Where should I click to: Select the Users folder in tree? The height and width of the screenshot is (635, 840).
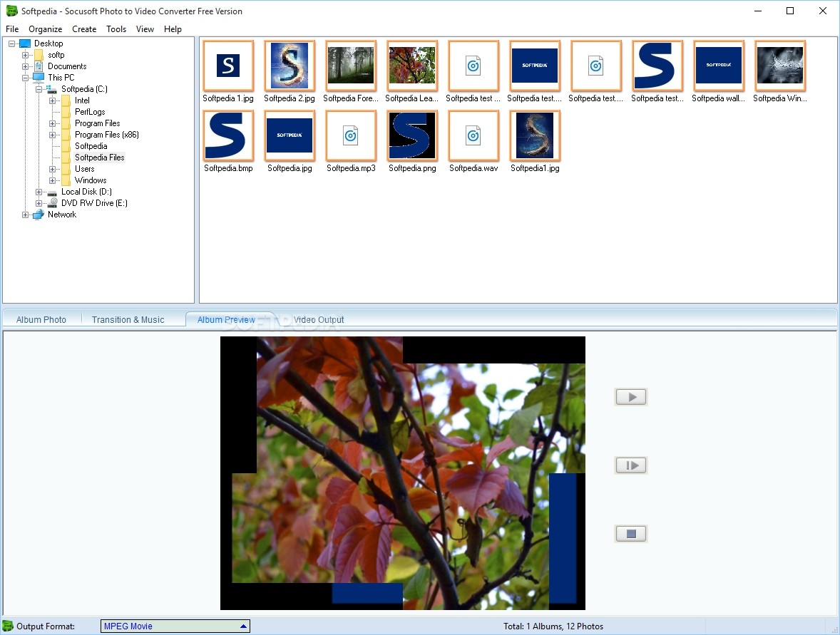[x=85, y=169]
